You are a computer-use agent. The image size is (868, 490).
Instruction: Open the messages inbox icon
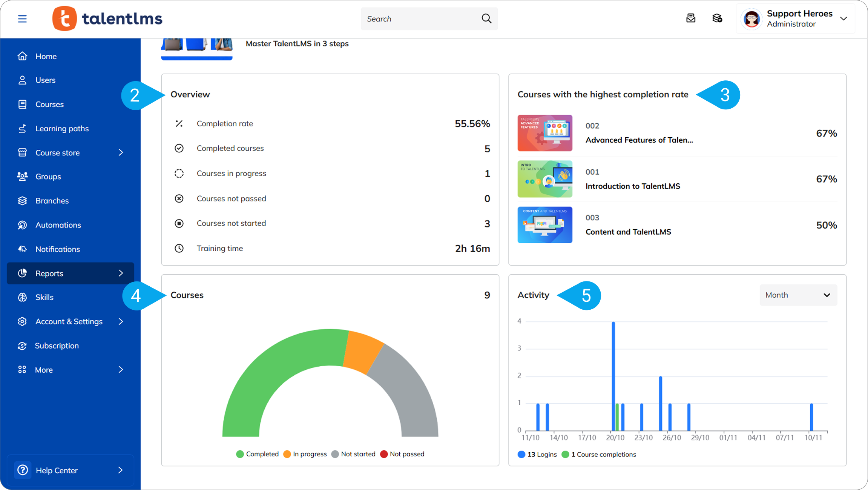point(690,18)
